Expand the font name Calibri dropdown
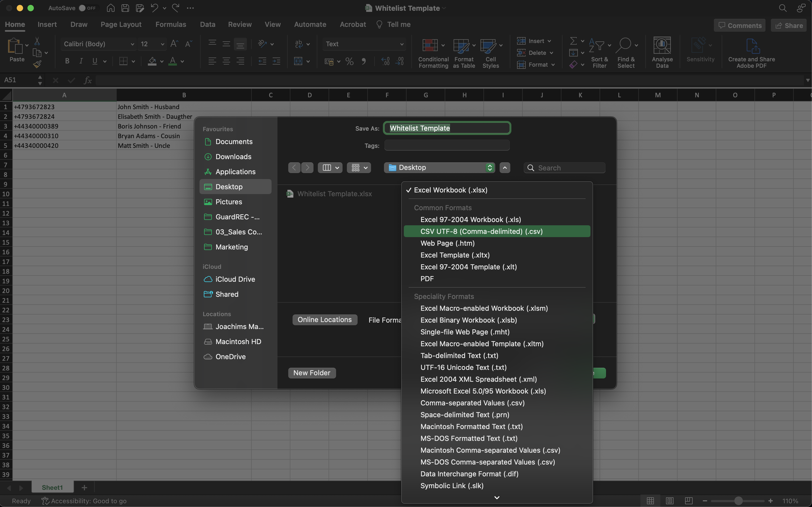Screen dimensions: 812x507 (x=132, y=44)
